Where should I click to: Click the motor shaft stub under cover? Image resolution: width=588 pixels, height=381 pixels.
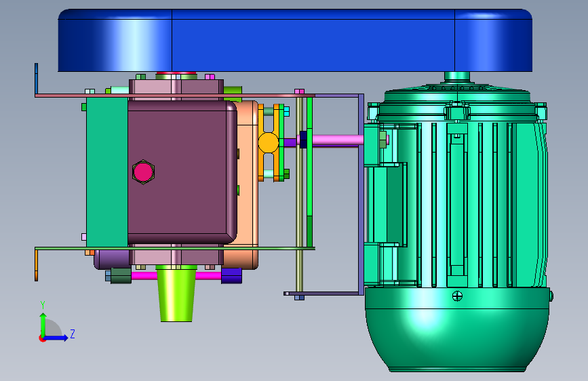click(x=456, y=76)
